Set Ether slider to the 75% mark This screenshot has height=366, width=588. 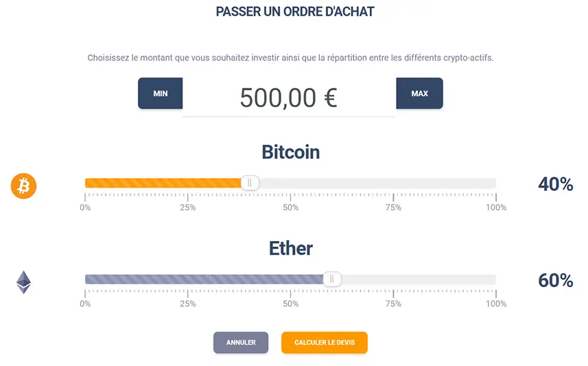pyautogui.click(x=393, y=279)
